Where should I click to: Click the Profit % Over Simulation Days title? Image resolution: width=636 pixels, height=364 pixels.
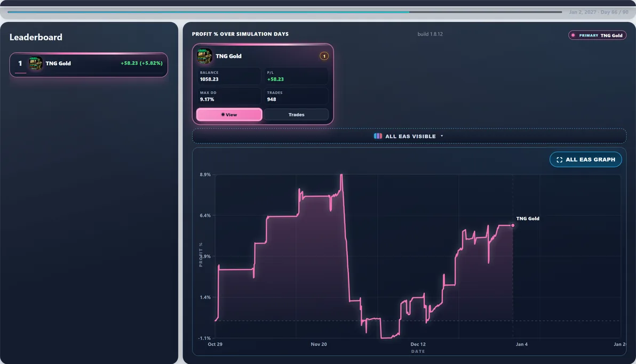tap(240, 34)
